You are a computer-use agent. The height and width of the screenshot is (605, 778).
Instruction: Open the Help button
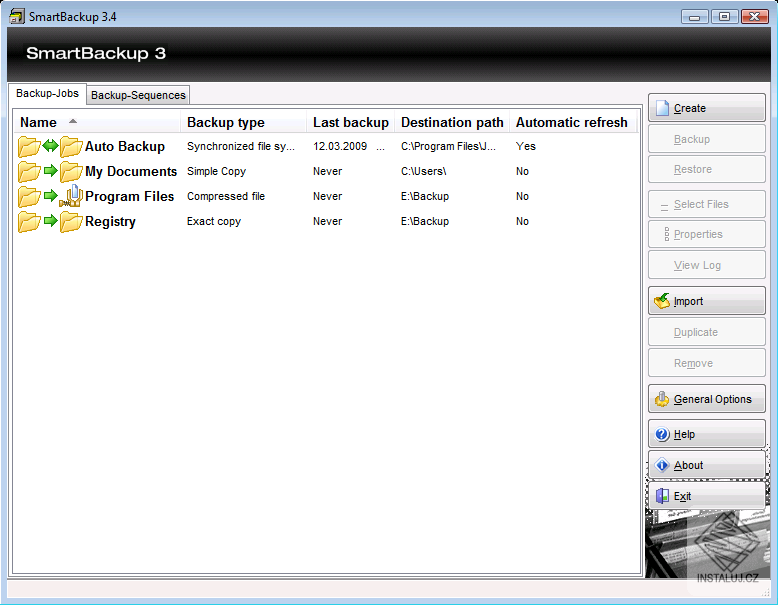(707, 434)
